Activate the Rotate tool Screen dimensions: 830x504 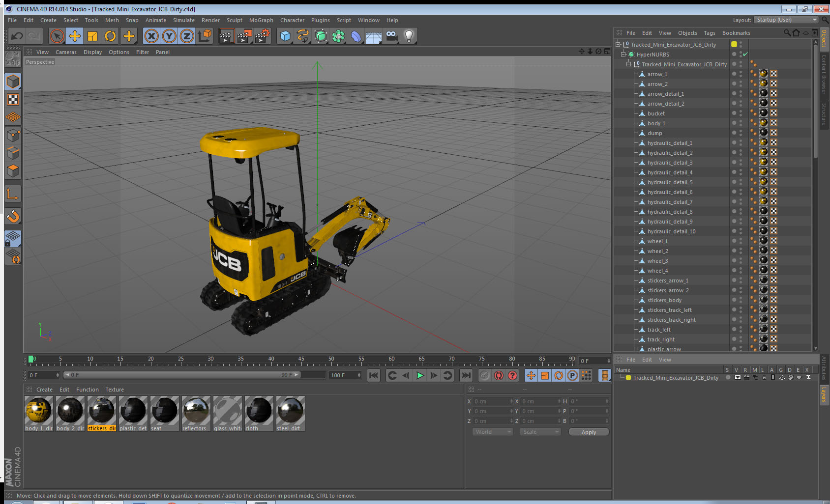[x=110, y=36]
